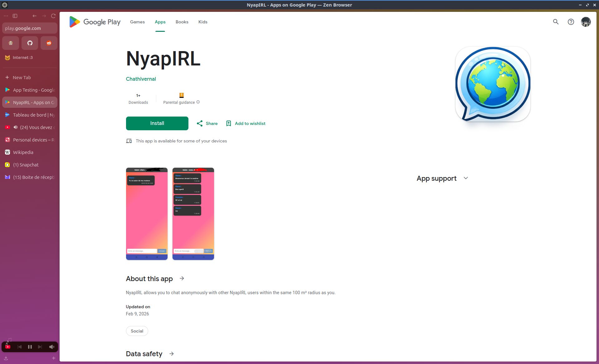The image size is (599, 364).
Task: Open the second app screenshot thumbnail
Action: pos(193,214)
